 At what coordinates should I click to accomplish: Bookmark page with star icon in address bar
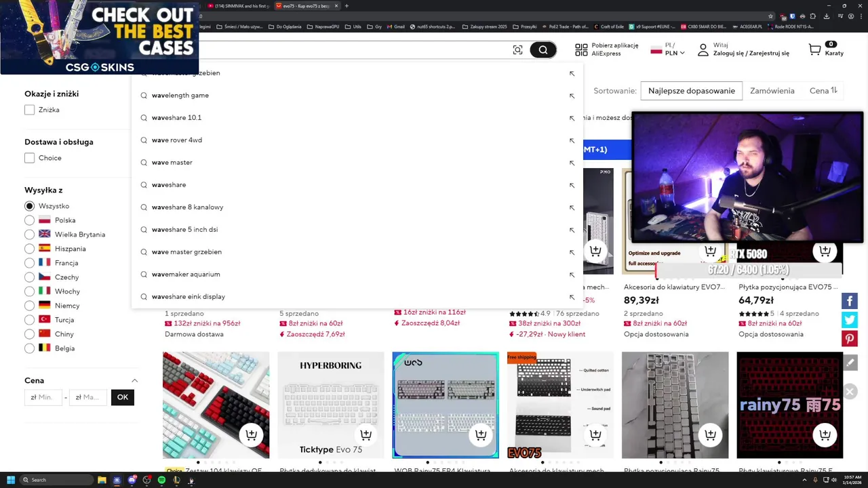coord(770,16)
